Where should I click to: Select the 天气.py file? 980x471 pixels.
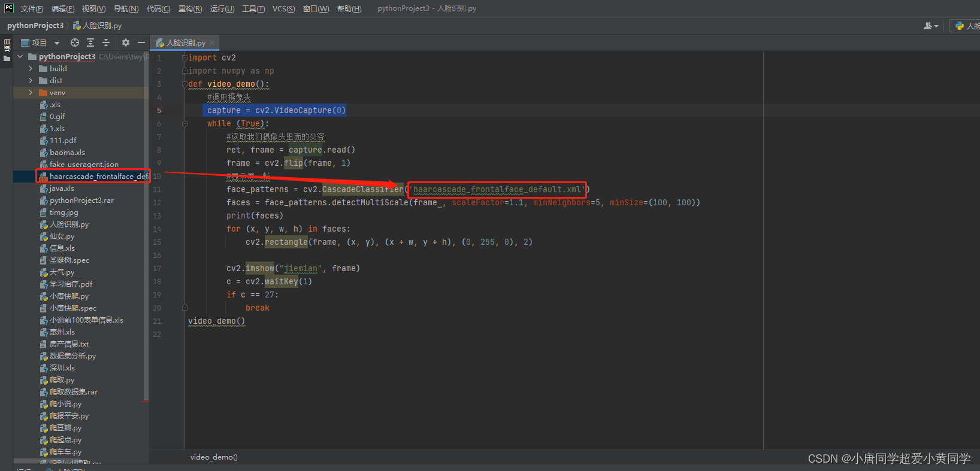pyautogui.click(x=81, y=272)
